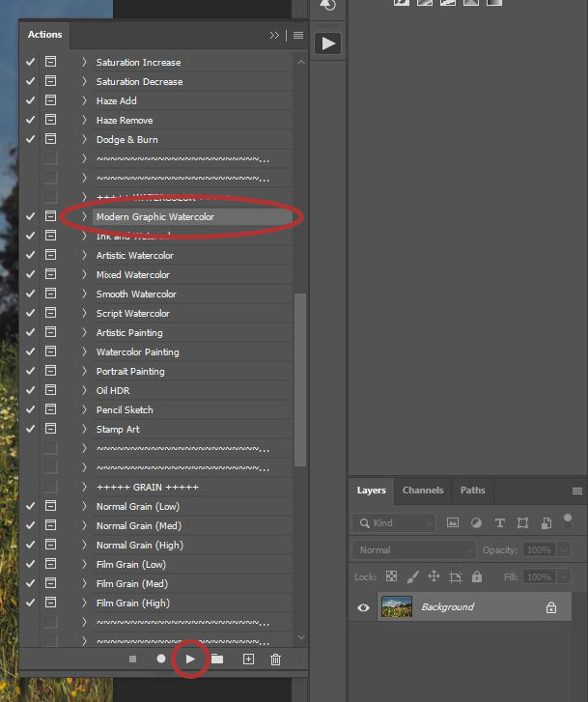Screen dimensions: 588x702
Task: Expand the Pencil Sketch action steps
Action: click(84, 409)
